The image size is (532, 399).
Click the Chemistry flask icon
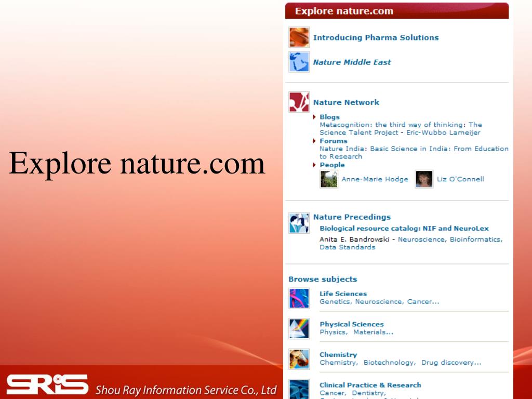[x=299, y=359]
